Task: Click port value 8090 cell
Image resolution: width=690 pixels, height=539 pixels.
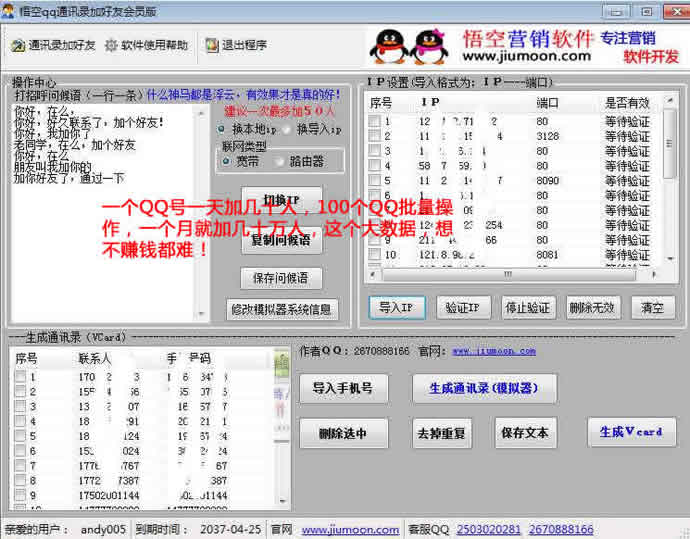Action: 547,181
